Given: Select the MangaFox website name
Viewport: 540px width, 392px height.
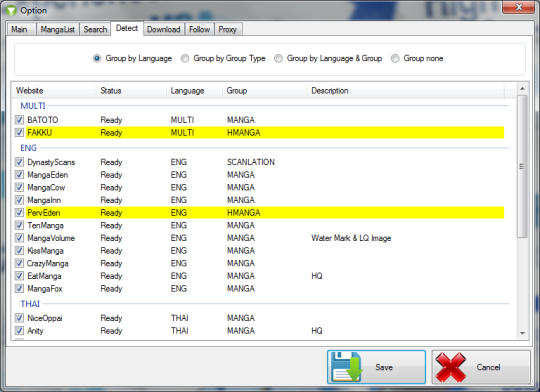Looking at the screenshot, I should [45, 289].
